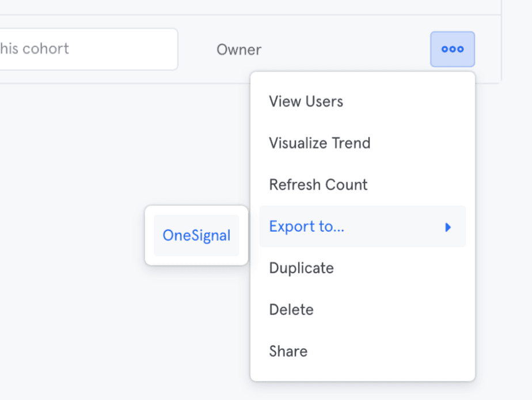This screenshot has height=400, width=532.
Task: Remove this cohort using Delete
Action: coord(291,310)
